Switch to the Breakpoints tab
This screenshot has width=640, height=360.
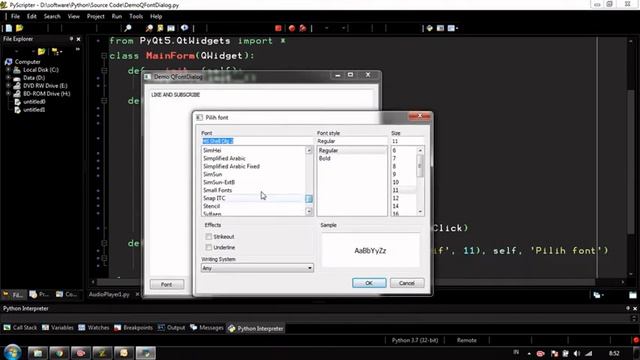(x=133, y=328)
